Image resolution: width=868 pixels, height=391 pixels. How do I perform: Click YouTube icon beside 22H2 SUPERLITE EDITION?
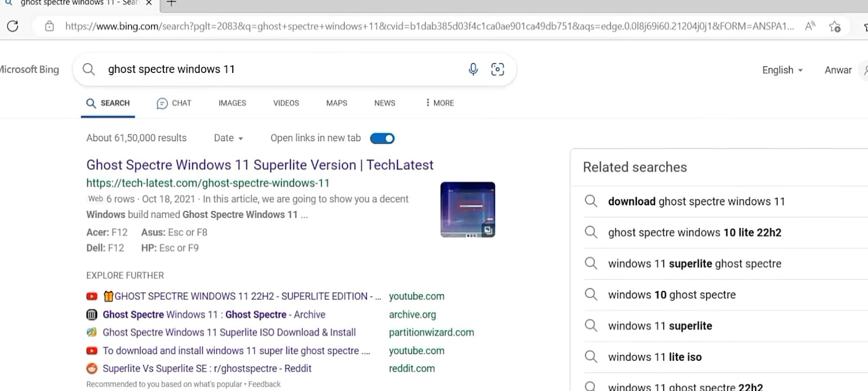[x=92, y=296]
